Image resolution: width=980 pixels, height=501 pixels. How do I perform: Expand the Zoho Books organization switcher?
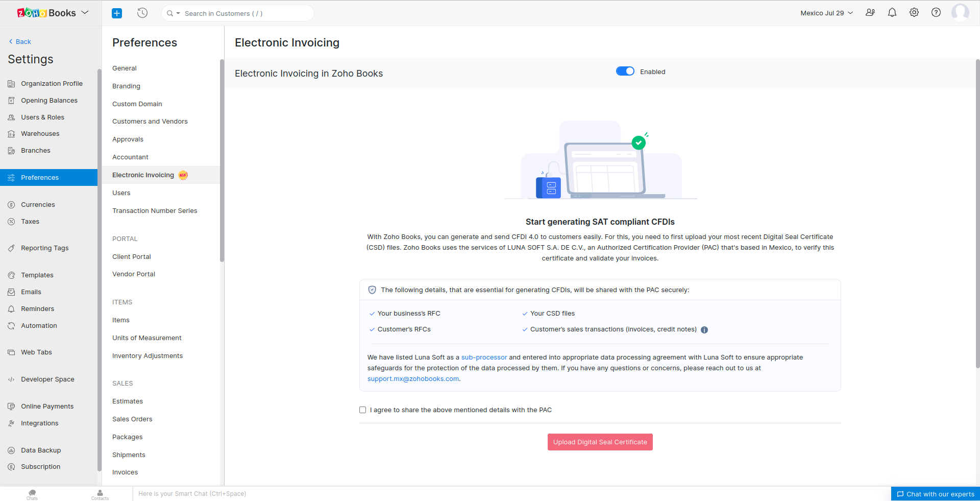85,12
